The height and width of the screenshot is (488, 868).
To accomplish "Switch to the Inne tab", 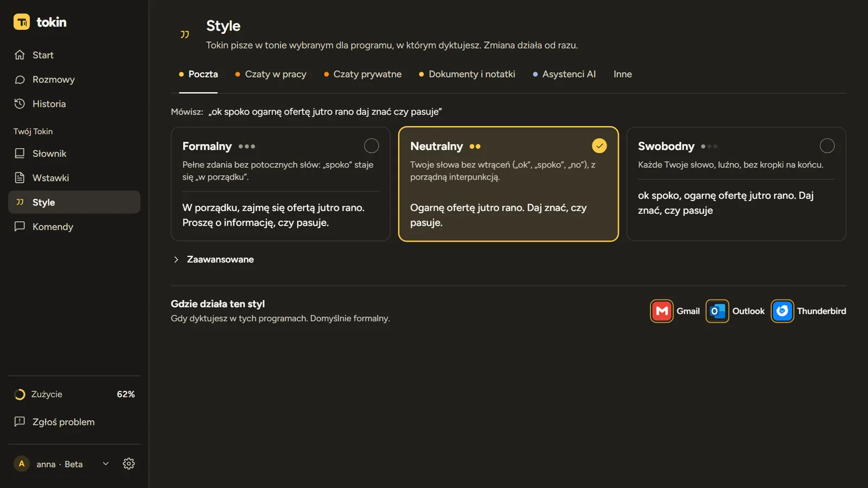I will click(623, 74).
